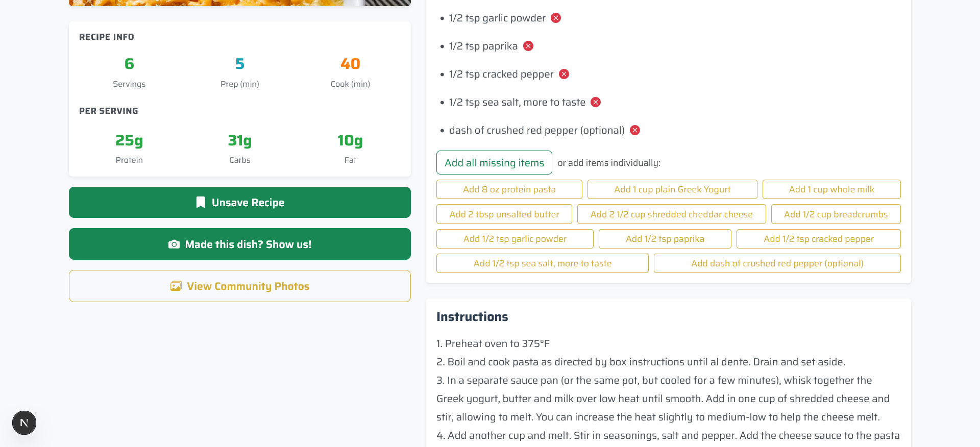Add dash of crushed red pepper (optional)
Screen dimensions: 980x447
(777, 263)
